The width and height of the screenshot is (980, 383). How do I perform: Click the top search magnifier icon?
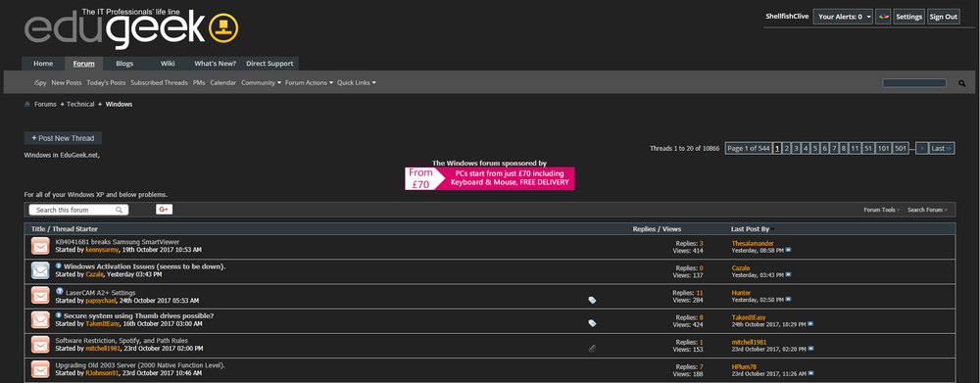pyautogui.click(x=962, y=83)
